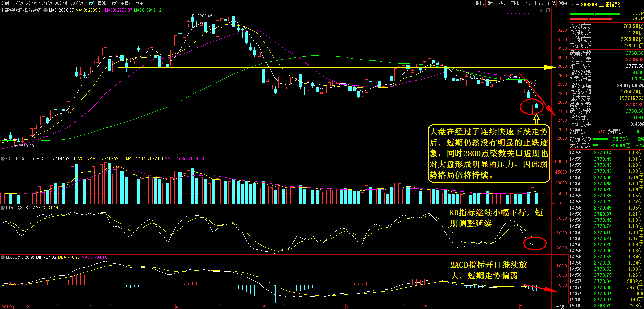Expand the main chart 上证指数 indicator dropdown
Image resolution: width=644 pixels, height=309 pixels.
[45, 11]
